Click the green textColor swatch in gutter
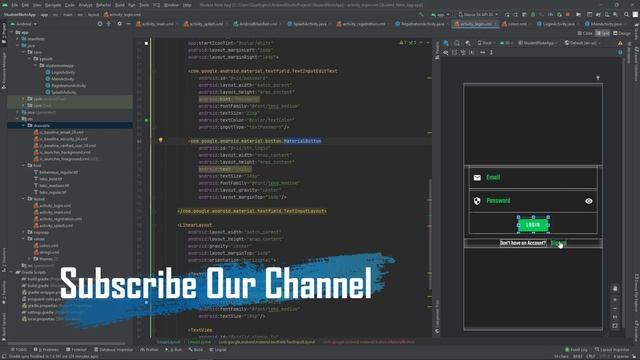The width and height of the screenshot is (640, 360). (x=146, y=120)
